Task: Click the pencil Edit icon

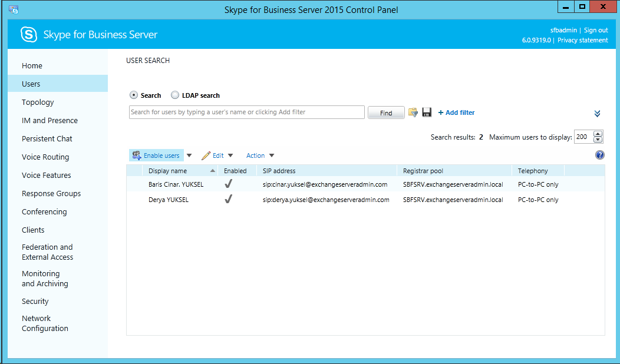Action: click(x=206, y=155)
